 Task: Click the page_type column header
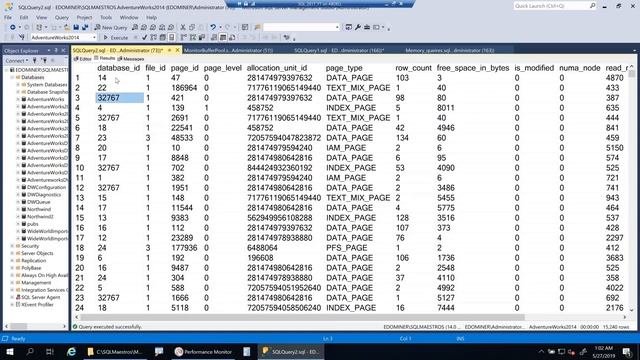344,68
